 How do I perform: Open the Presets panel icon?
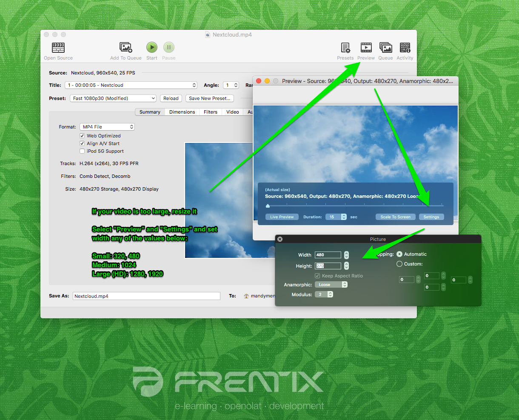click(x=345, y=48)
